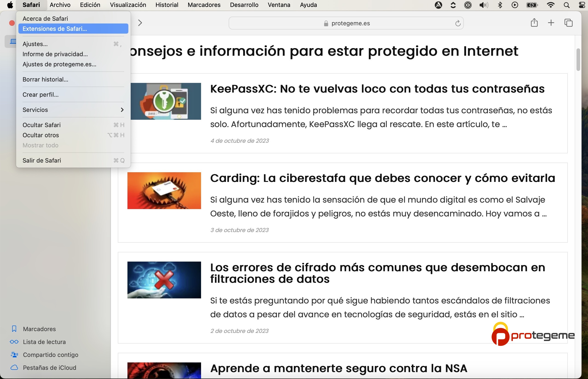Open Ajustes… from the Safari menu
The width and height of the screenshot is (588, 379).
(x=73, y=44)
